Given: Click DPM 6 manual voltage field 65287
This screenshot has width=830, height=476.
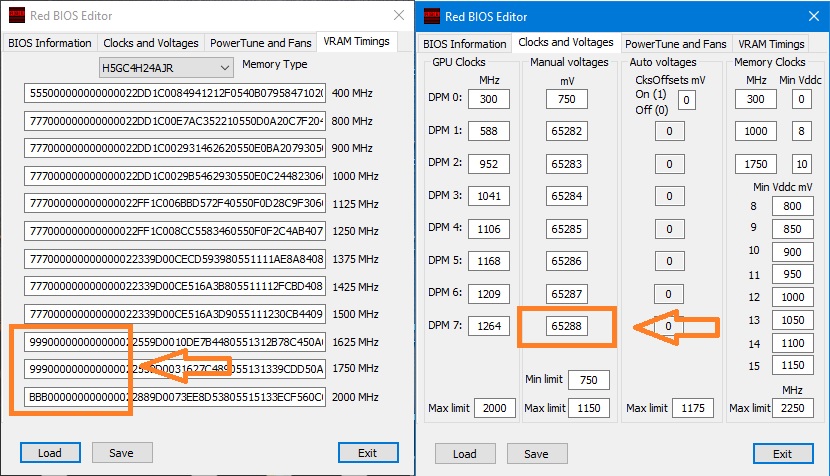Looking at the screenshot, I should 567,294.
